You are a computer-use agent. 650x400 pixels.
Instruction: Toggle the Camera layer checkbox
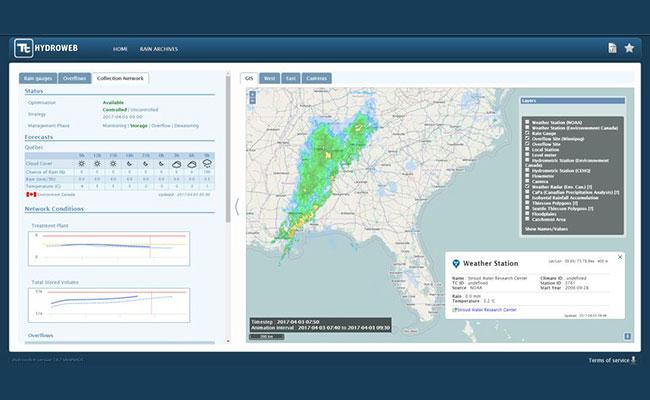tap(527, 181)
